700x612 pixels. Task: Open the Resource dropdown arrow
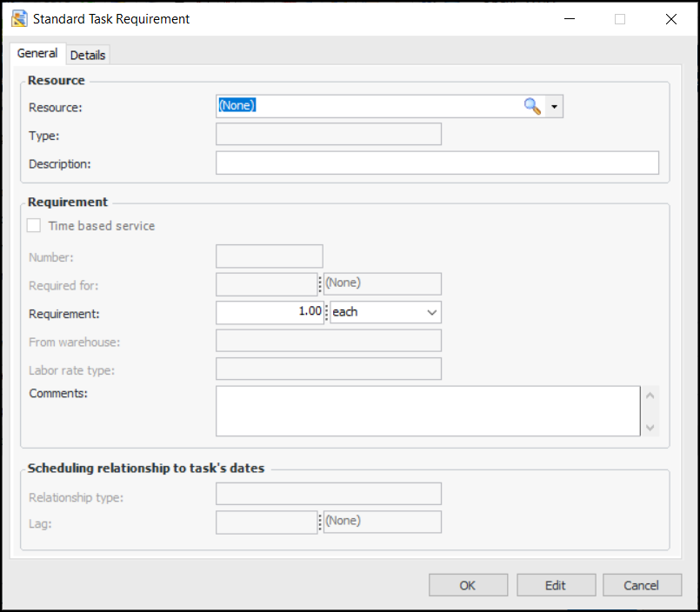tap(555, 106)
